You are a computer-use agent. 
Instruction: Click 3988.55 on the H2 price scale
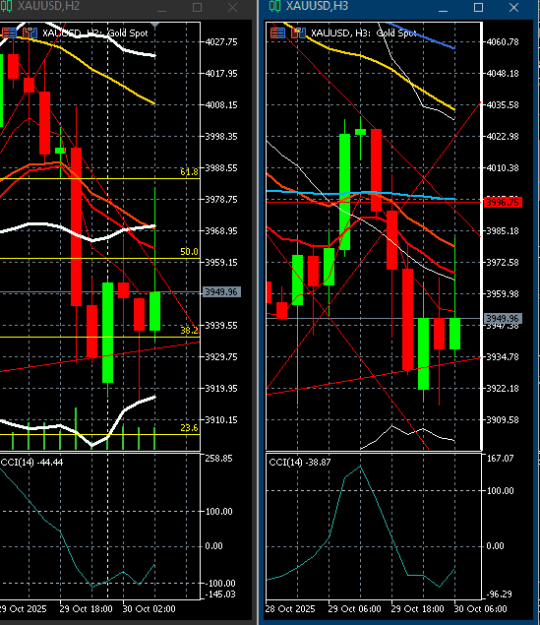point(221,168)
